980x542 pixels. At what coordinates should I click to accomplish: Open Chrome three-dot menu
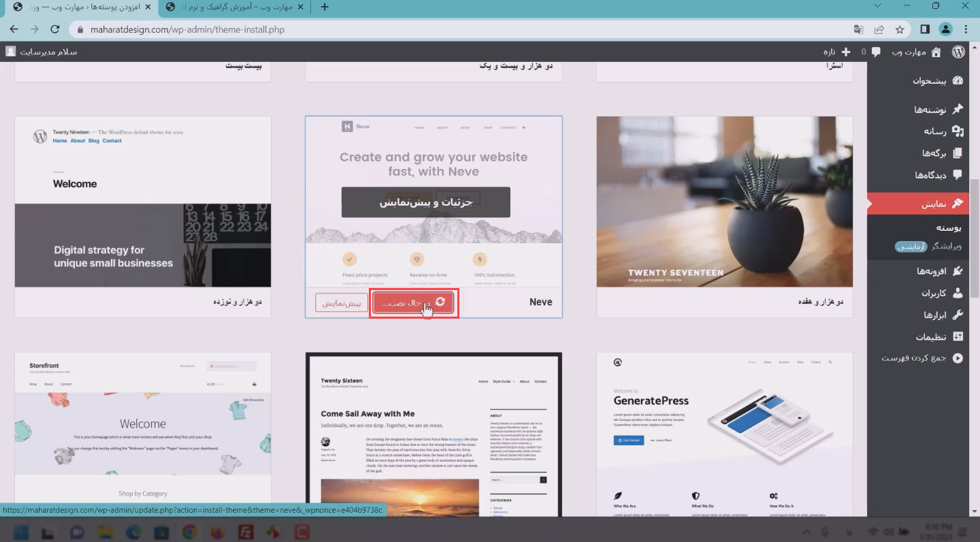click(966, 29)
